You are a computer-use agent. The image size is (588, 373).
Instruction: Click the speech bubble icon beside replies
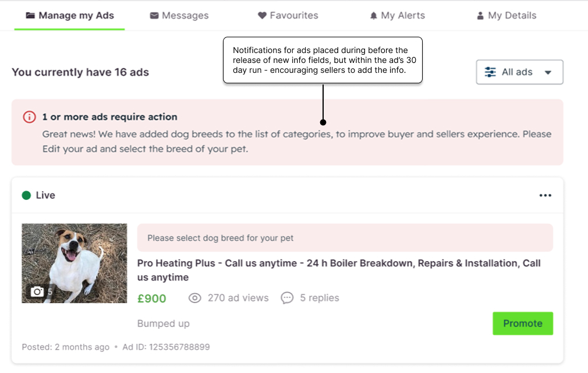pos(287,298)
